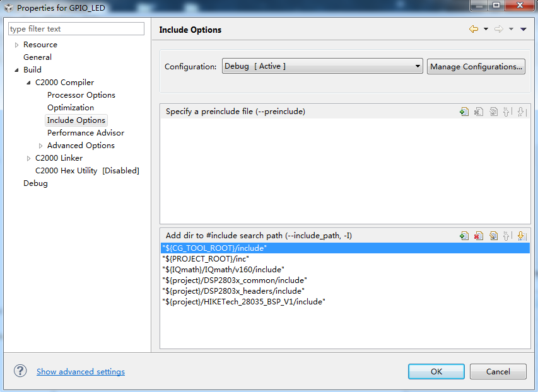Select the Optimization tree item
Image resolution: width=538 pixels, height=392 pixels.
point(70,108)
